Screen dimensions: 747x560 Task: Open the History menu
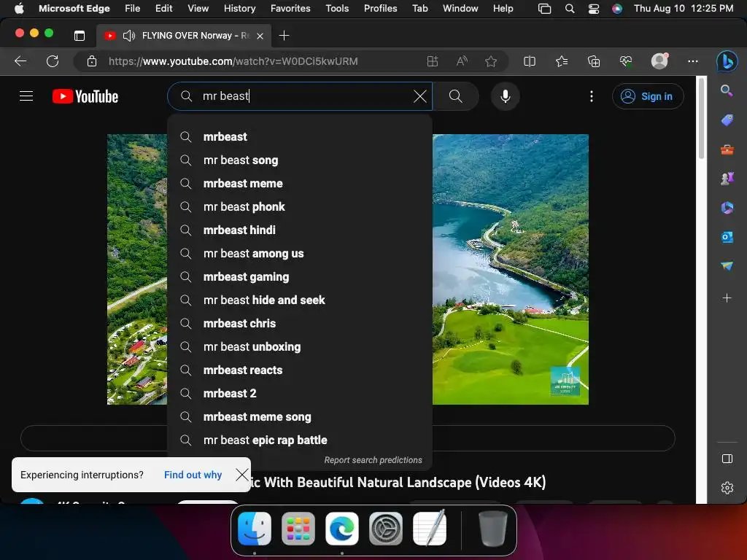tap(239, 8)
